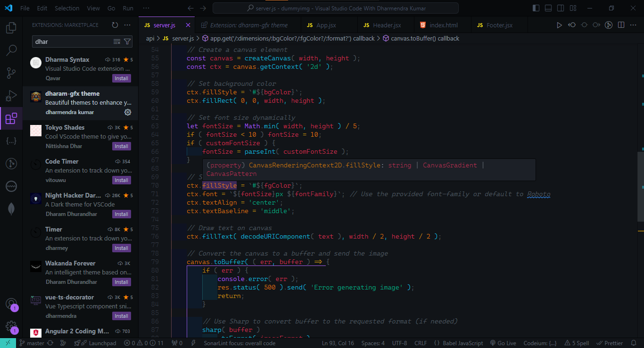This screenshot has height=348, width=644.
Task: Click the Ln 93, Col 16 indicator
Action: point(338,343)
